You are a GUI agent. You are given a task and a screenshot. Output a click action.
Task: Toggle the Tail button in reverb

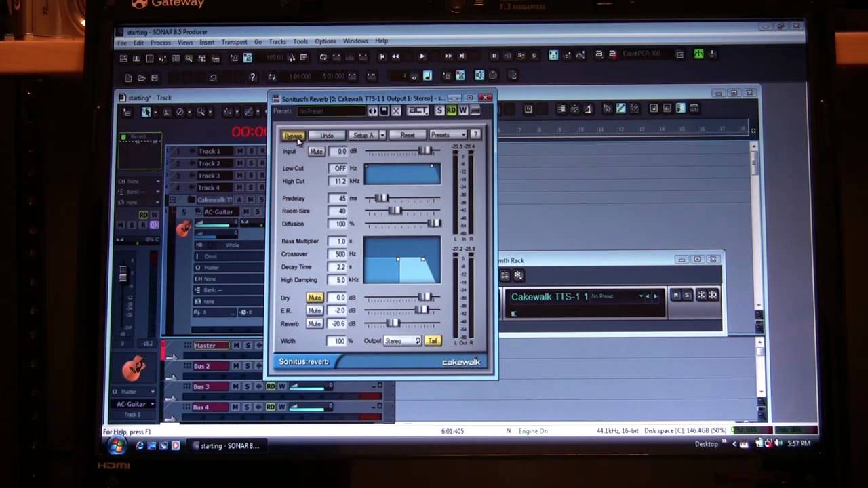(433, 340)
